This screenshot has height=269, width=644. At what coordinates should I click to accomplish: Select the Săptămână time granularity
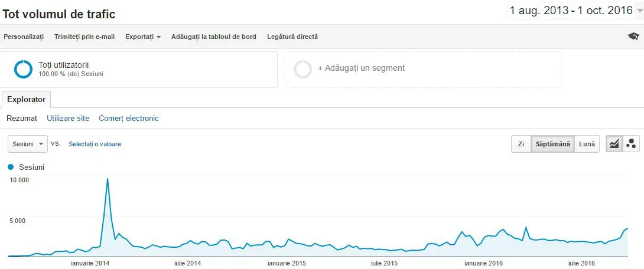coord(553,144)
